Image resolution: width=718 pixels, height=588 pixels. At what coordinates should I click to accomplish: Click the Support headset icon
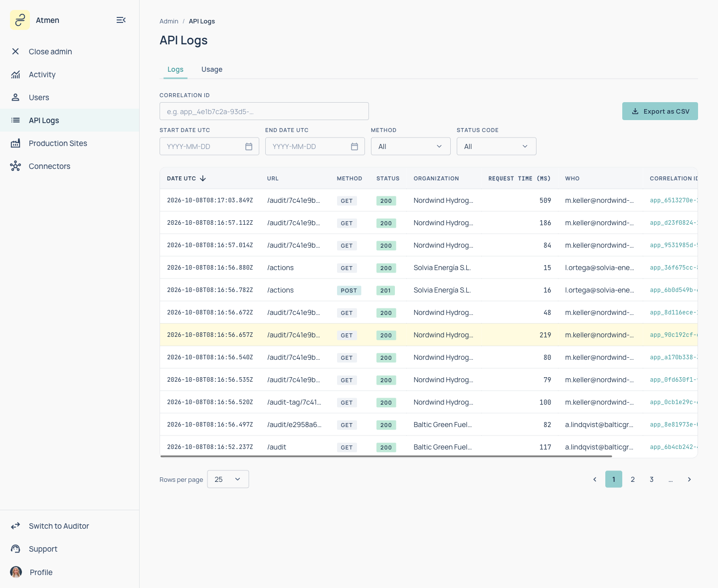tap(15, 549)
